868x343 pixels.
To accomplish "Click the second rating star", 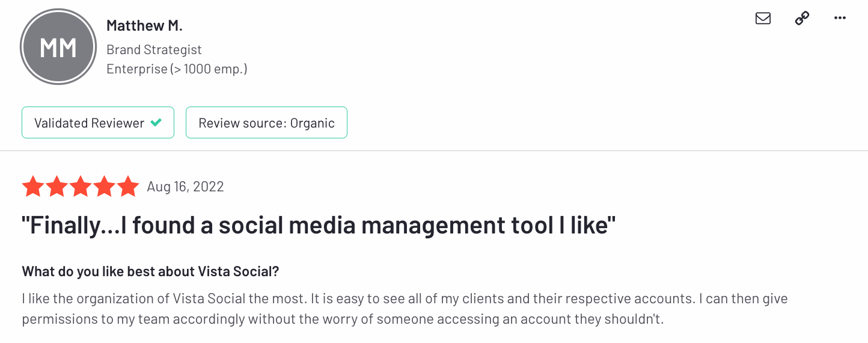I will 57,187.
